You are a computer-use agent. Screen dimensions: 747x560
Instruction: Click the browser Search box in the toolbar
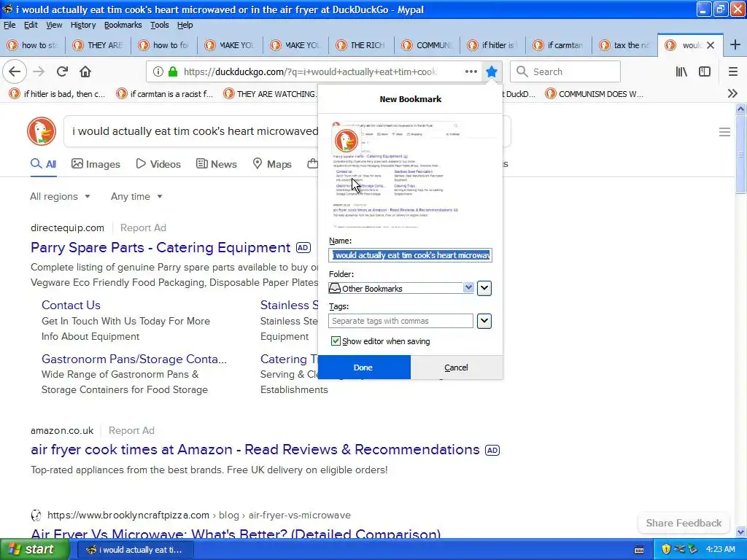(565, 71)
